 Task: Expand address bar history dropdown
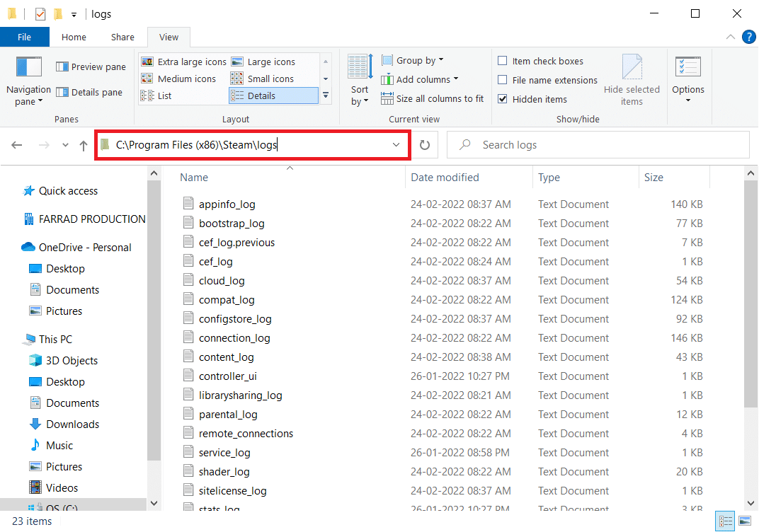(396, 145)
